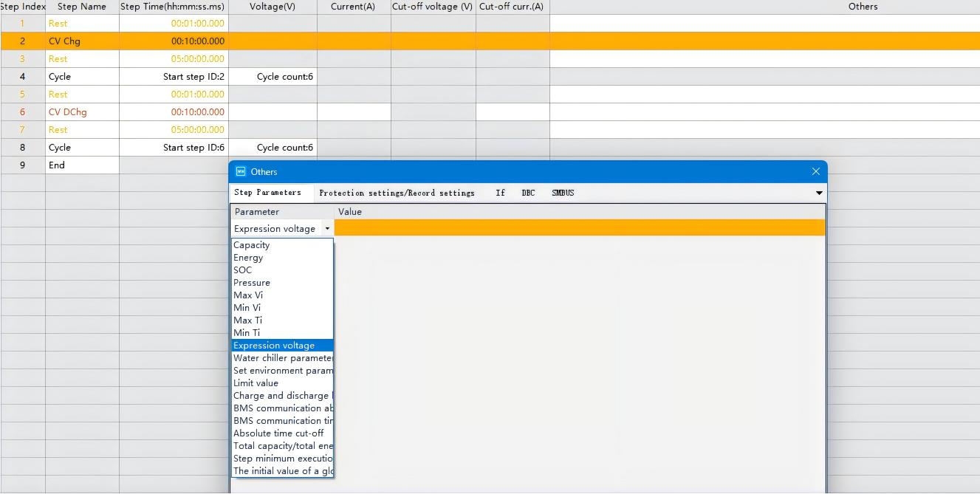Click Step Time column header
Image resolution: width=980 pixels, height=494 pixels.
coord(174,7)
